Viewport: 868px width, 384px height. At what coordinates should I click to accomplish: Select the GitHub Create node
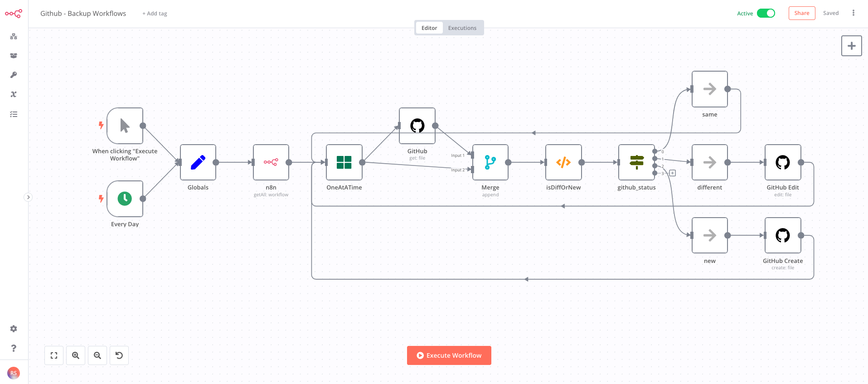tap(783, 235)
